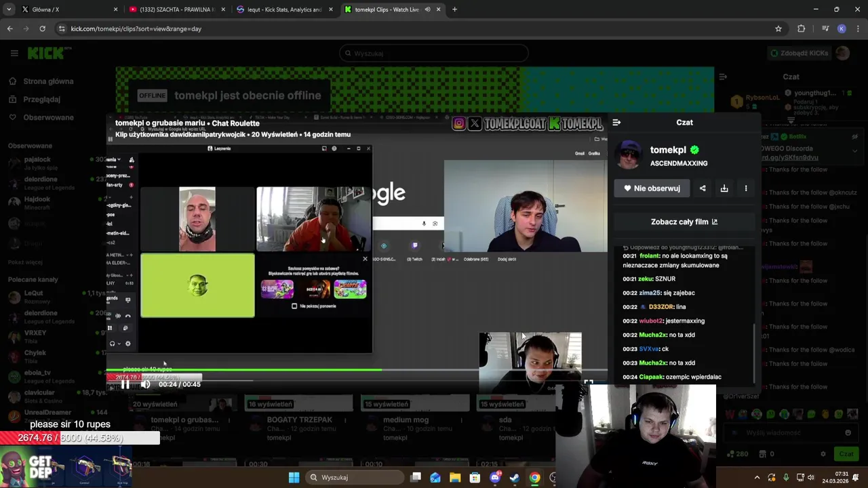Open Chrome profile K avatar
The width and height of the screenshot is (868, 488).
coord(842,28)
